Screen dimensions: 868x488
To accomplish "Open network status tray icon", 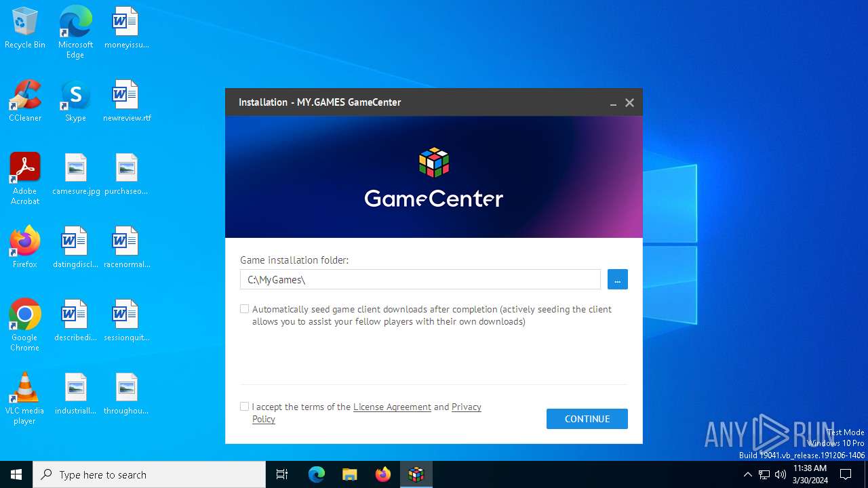I will tap(764, 474).
